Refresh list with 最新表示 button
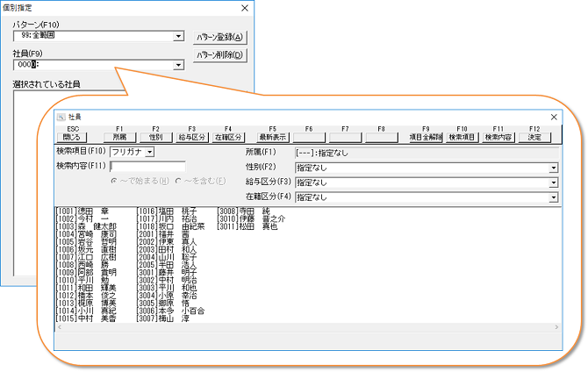The width and height of the screenshot is (588, 372). click(x=272, y=137)
